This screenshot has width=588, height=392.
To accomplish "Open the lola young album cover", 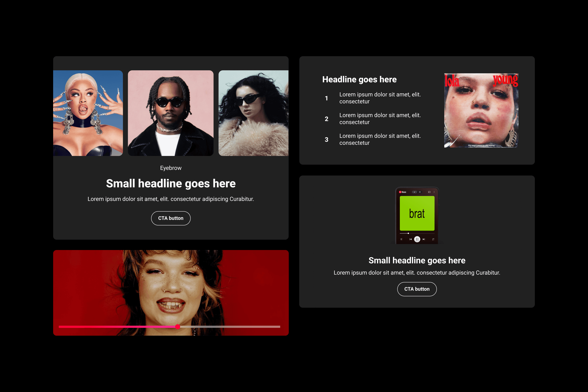I will tap(481, 110).
